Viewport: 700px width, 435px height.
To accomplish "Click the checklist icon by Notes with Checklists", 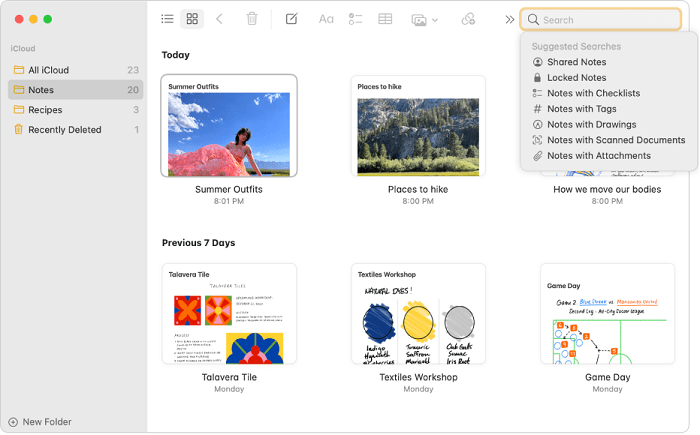I will coord(538,93).
